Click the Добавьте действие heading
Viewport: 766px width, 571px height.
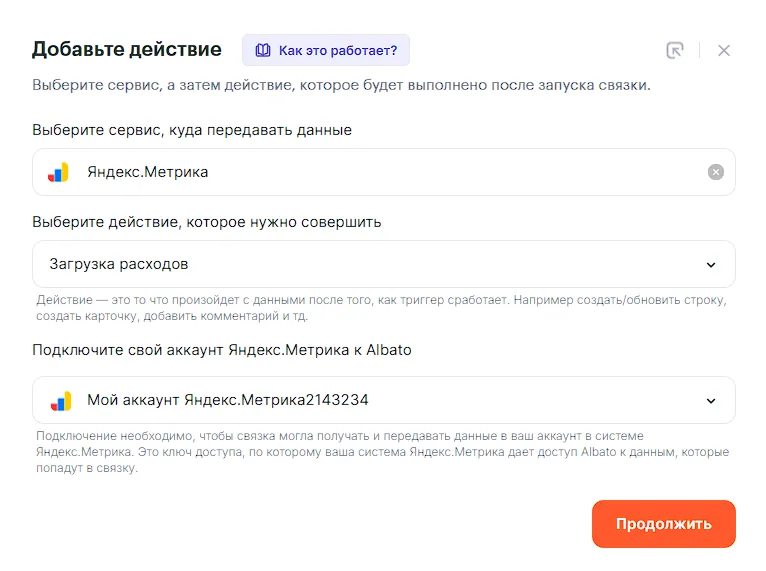127,49
